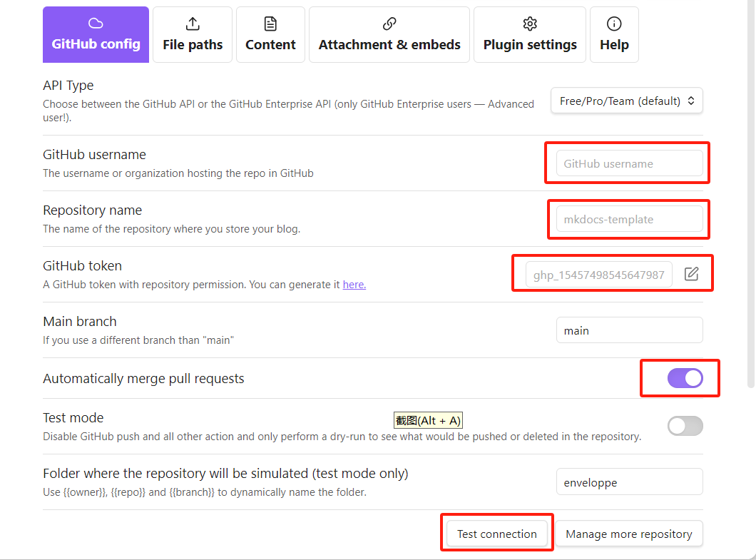Screen dimensions: 756x560
Task: Click the cloud icon on GitHub config tab
Action: click(x=96, y=24)
